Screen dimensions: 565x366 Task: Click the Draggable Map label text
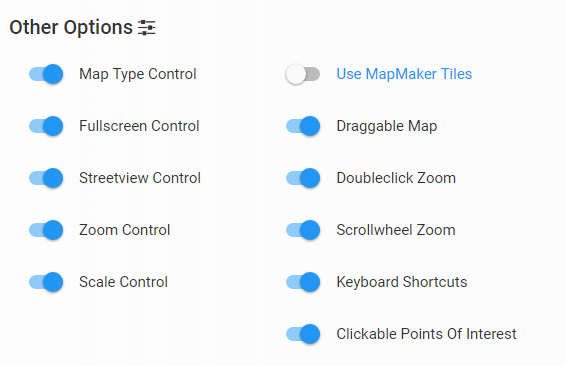click(387, 126)
